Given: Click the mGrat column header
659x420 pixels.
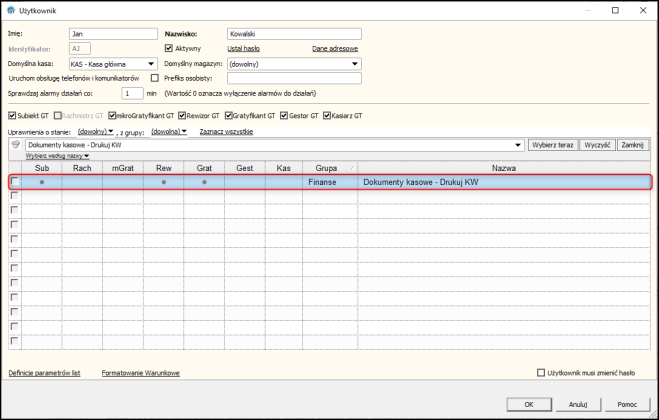Looking at the screenshot, I should 123,168.
